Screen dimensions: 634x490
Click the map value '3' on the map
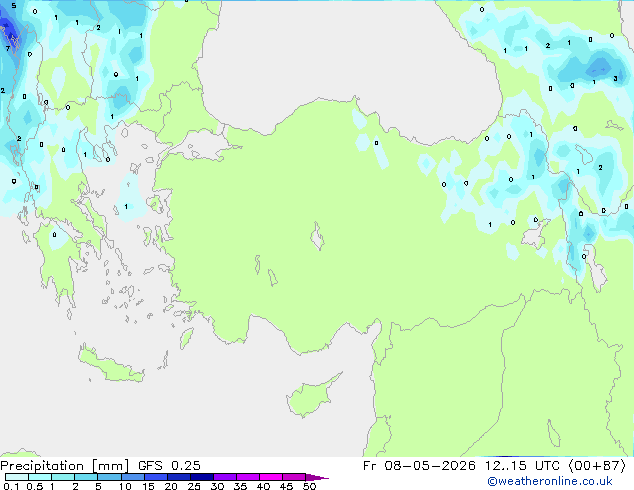[615, 79]
